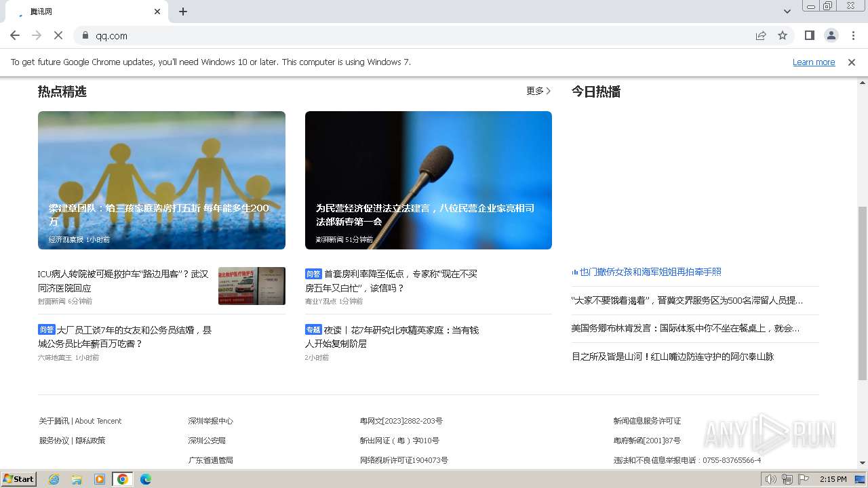This screenshot has width=868, height=488.
Task: Click the 问答 tag beside 大厂员工
Action: pyautogui.click(x=46, y=329)
